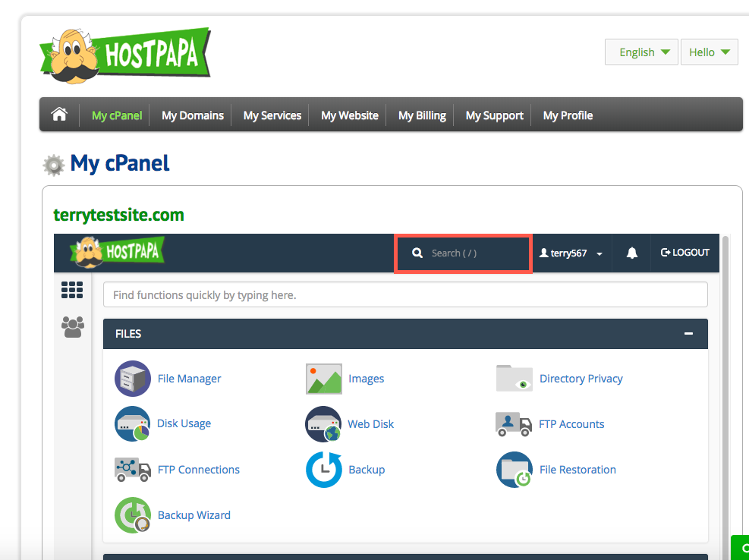
Task: Click the gear icon beside My cPanel
Action: (53, 165)
